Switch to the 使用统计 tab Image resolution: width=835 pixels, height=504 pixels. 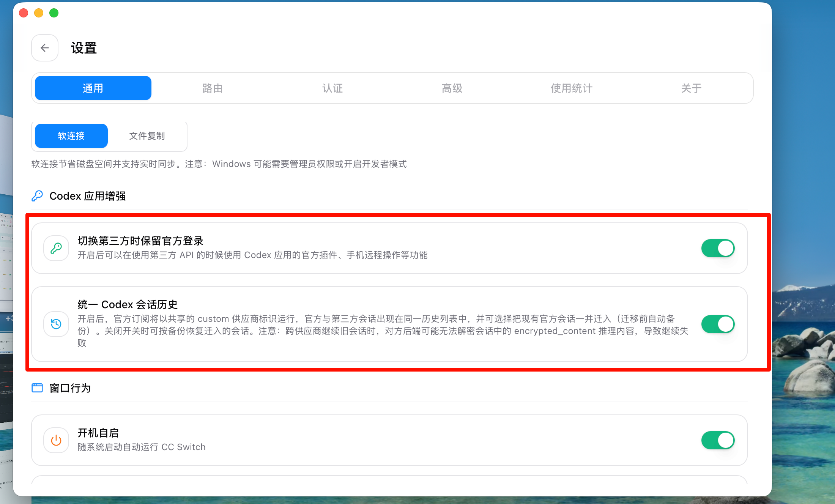(572, 88)
